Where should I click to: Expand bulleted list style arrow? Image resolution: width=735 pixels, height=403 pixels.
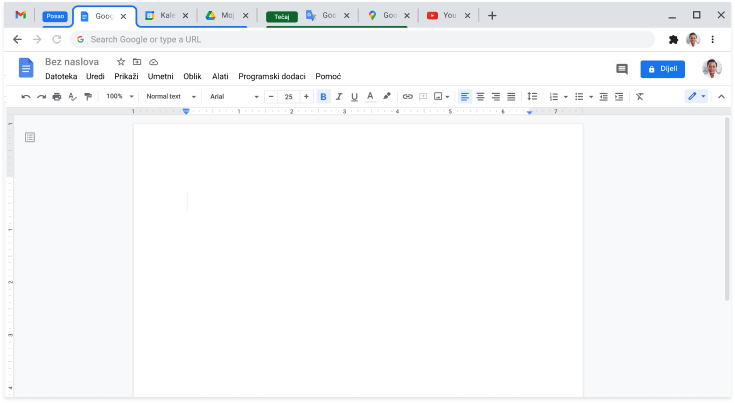pos(591,97)
